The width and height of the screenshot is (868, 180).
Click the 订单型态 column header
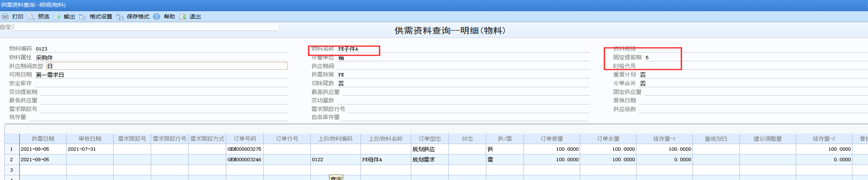(430, 139)
